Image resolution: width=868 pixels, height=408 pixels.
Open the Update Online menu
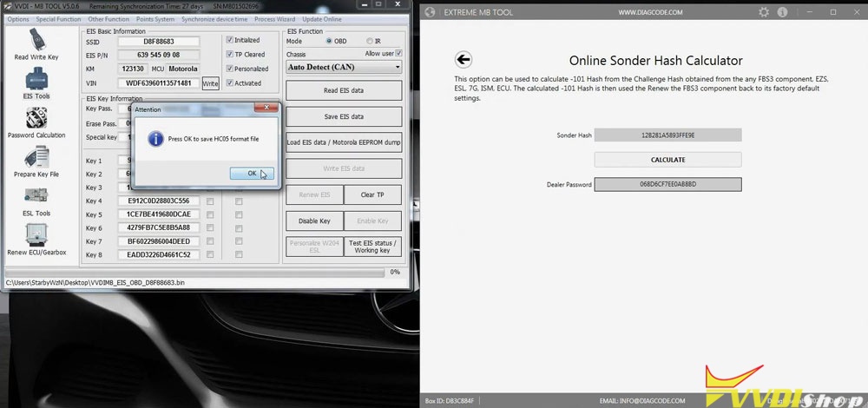coord(322,19)
